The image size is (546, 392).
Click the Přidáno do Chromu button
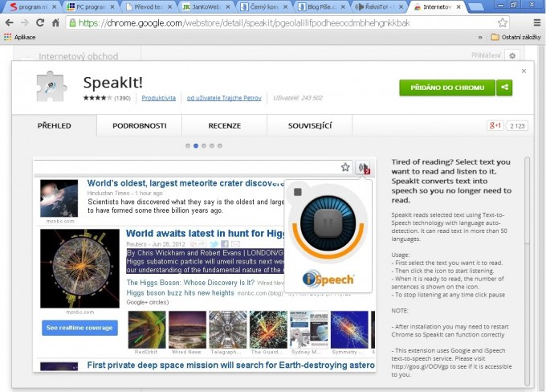tap(447, 88)
